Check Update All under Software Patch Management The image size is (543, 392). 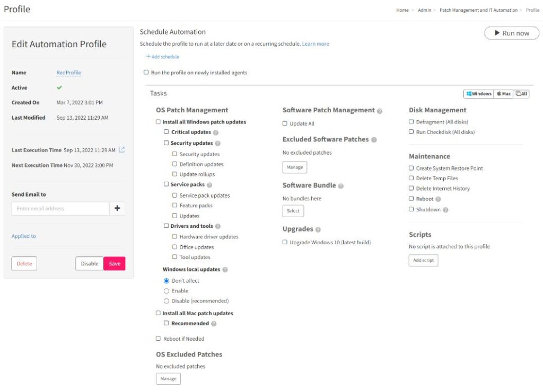285,123
